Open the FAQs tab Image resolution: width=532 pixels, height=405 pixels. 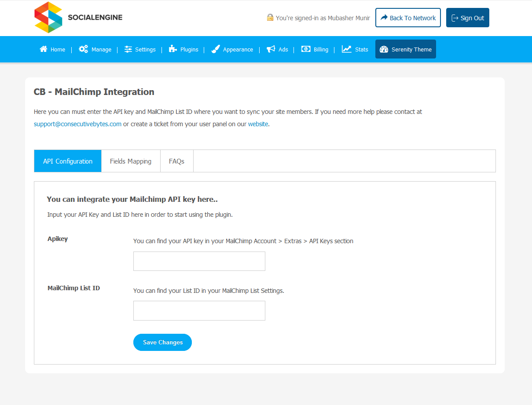click(x=176, y=161)
